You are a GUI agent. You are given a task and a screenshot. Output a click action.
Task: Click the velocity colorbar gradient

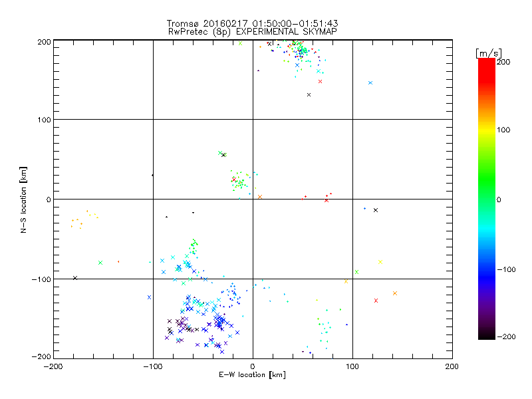click(487, 198)
